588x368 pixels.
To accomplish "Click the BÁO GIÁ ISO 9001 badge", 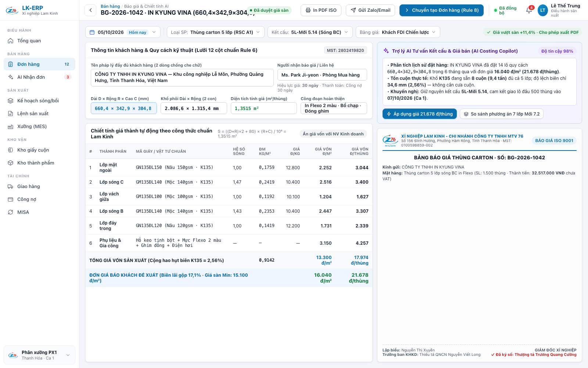I will [x=554, y=141].
